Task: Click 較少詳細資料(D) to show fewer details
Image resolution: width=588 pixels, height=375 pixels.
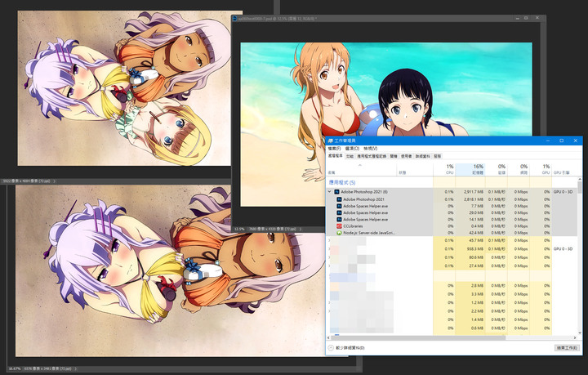Action: point(345,348)
